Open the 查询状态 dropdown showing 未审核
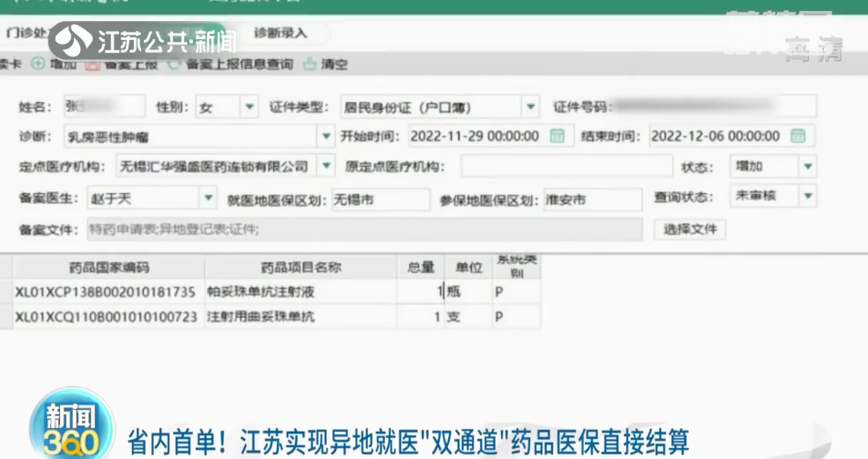Image resolution: width=868 pixels, height=459 pixels. click(x=807, y=196)
